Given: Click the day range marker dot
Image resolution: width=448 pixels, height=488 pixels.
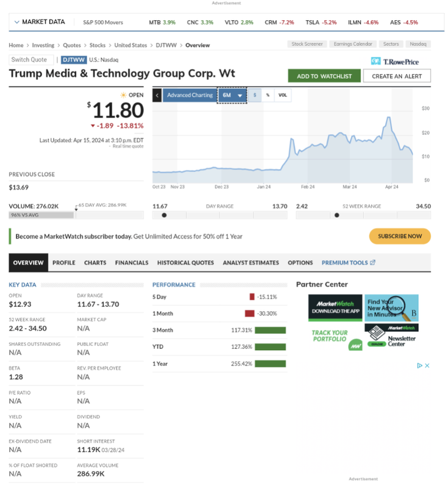Looking at the screenshot, I should point(164,215).
